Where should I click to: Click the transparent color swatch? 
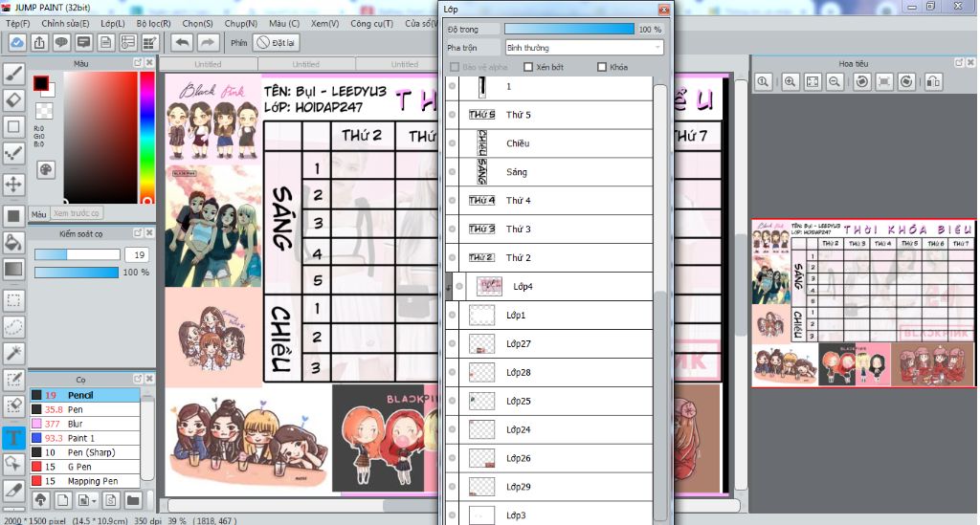pyautogui.click(x=44, y=111)
